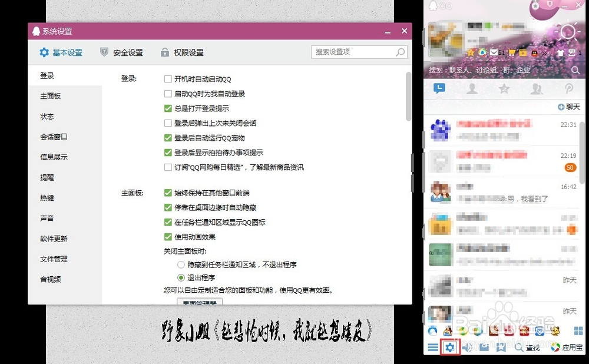589x364 pixels.
Task: Click the 查找 find button
Action: 527,348
